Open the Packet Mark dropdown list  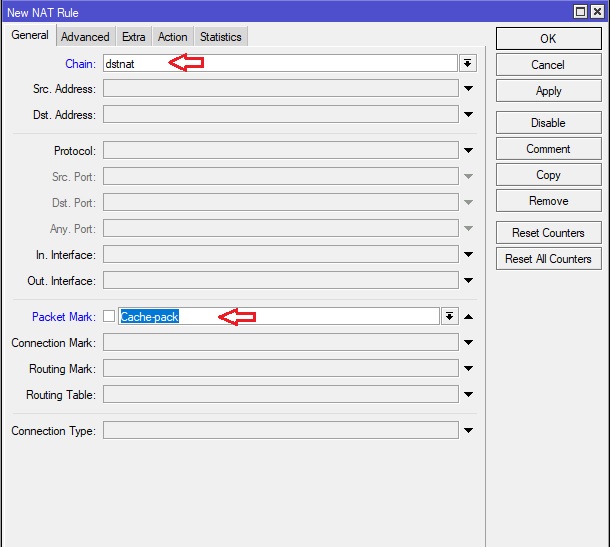tap(449, 316)
